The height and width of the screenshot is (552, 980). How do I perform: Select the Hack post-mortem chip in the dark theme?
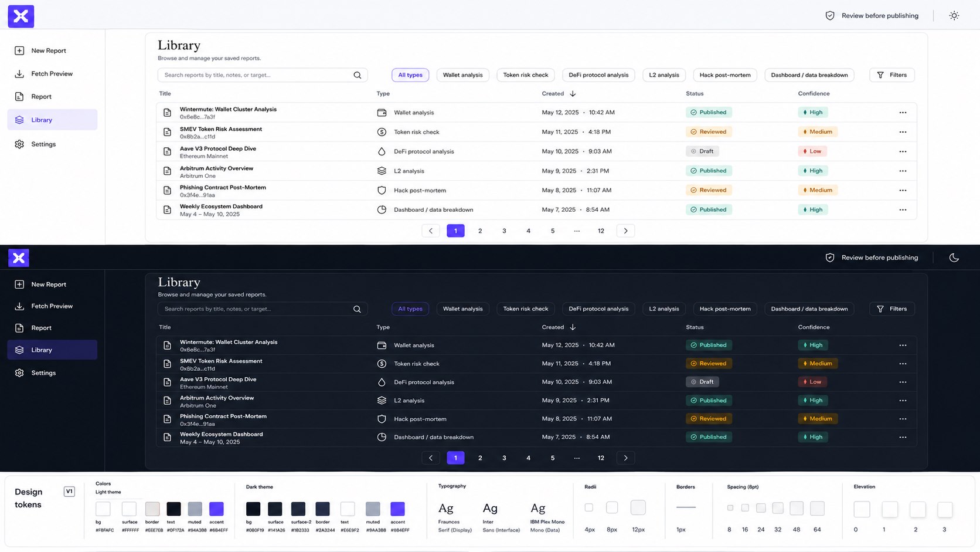tap(725, 309)
